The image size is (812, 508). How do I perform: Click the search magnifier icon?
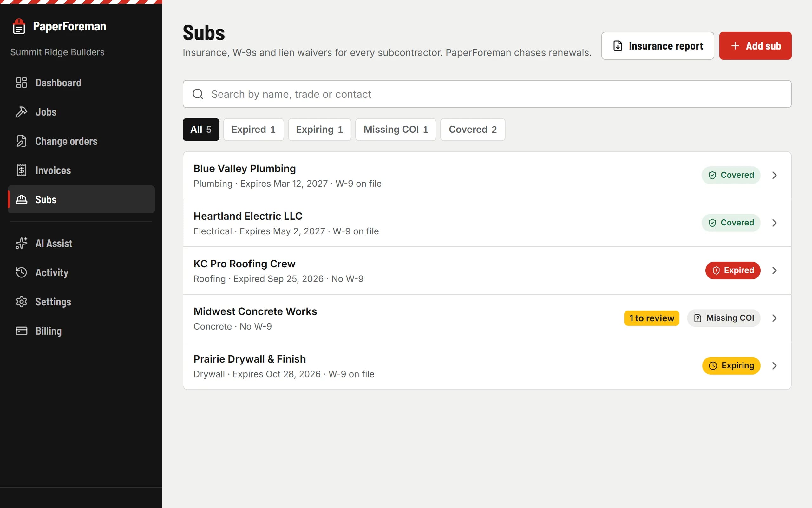(x=198, y=94)
